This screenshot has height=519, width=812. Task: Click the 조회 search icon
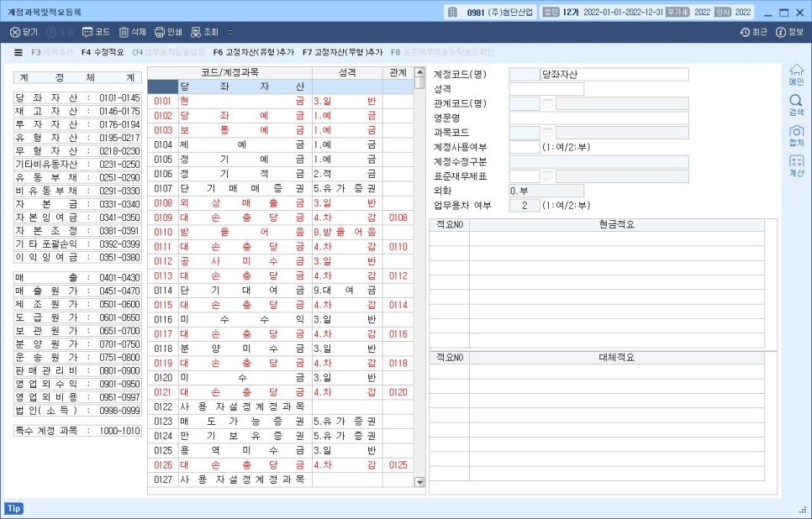click(x=196, y=32)
